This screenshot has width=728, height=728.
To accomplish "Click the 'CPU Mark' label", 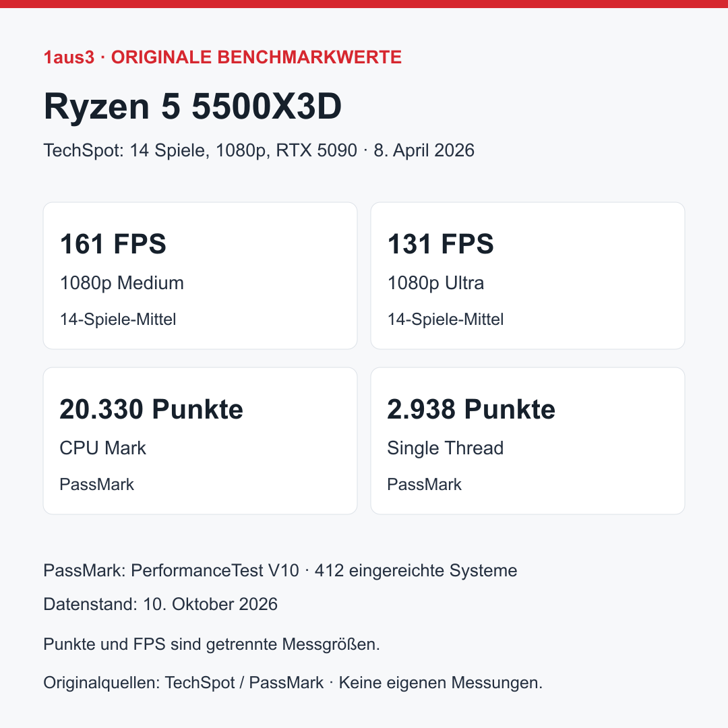I will pyautogui.click(x=102, y=448).
